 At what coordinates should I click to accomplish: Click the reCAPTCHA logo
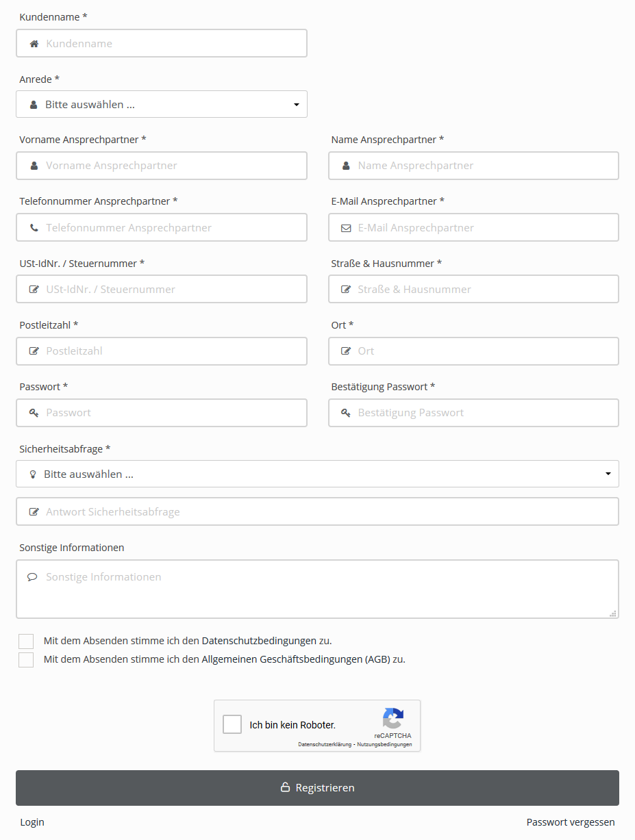(393, 719)
